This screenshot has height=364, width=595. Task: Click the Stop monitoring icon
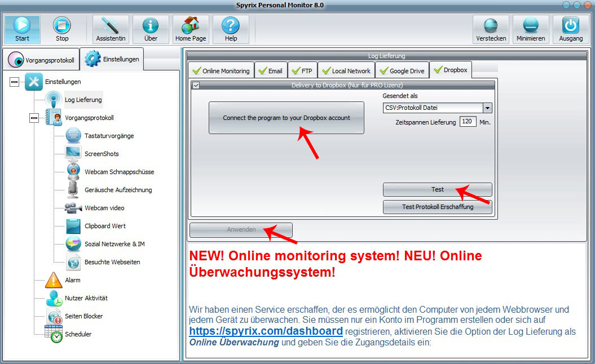click(x=62, y=25)
